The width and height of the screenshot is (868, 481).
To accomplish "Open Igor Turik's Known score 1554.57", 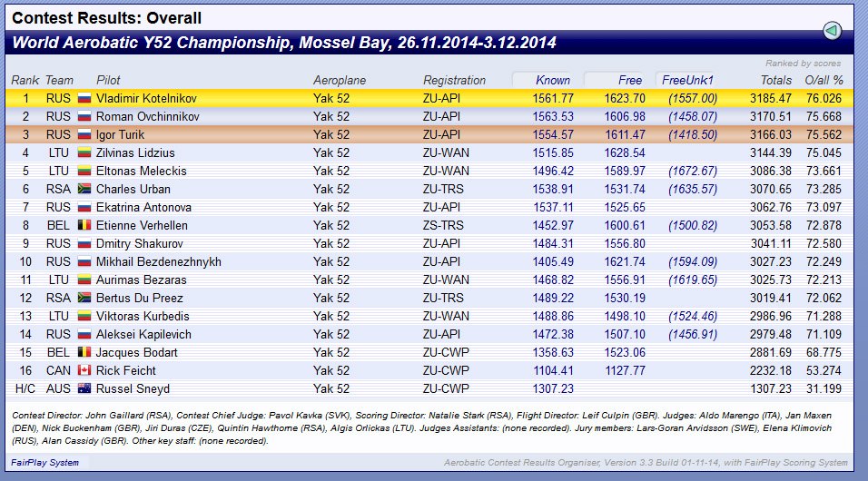I will coord(553,135).
